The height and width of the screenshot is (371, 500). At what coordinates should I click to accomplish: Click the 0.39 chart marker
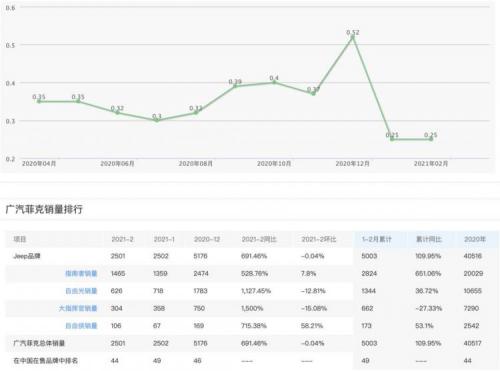point(235,86)
